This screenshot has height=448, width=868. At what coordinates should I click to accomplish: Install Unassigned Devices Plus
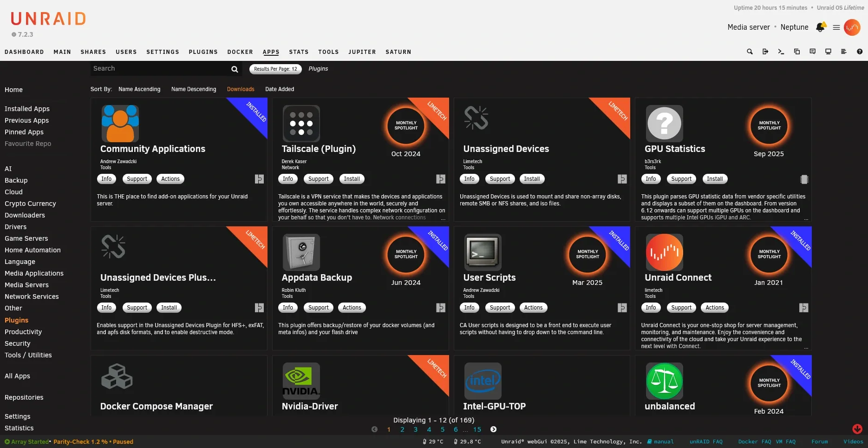tap(169, 308)
